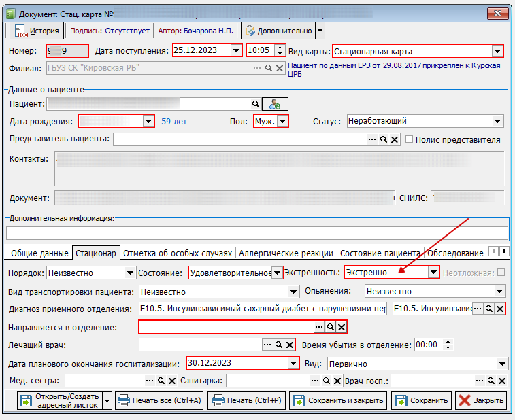Switch to the Общие данные tab
The image size is (515, 420).
(x=39, y=253)
